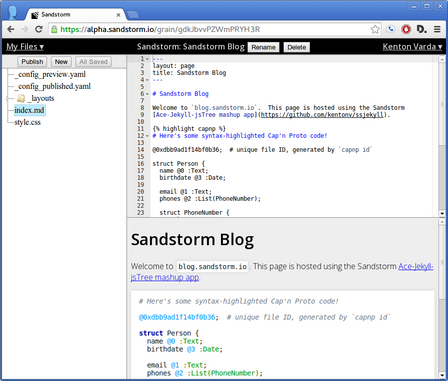Viewport: 448px width, 381px height.
Task: Follow the Ace-Jekyll-jsTree mashup app link
Action: point(416,267)
